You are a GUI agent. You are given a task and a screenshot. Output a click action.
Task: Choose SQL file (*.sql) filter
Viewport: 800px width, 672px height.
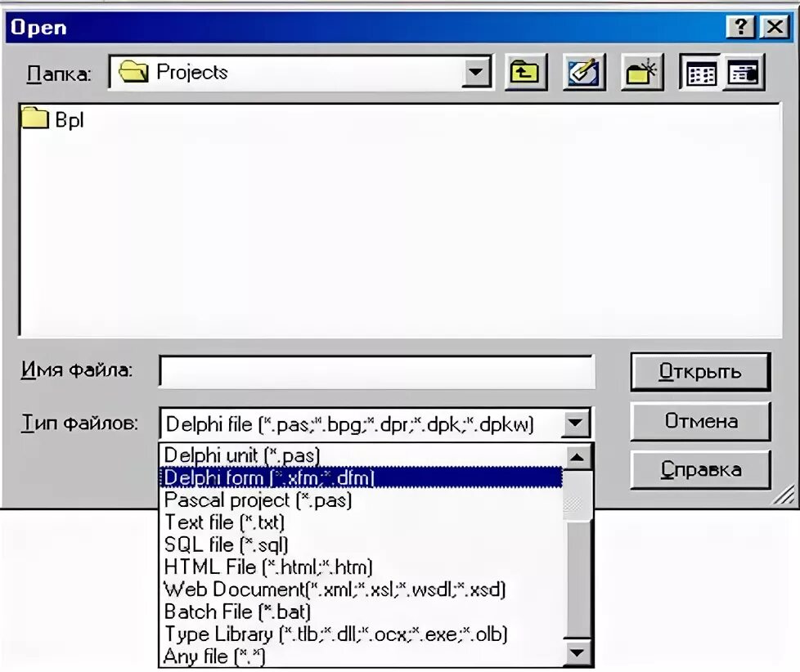point(362,545)
